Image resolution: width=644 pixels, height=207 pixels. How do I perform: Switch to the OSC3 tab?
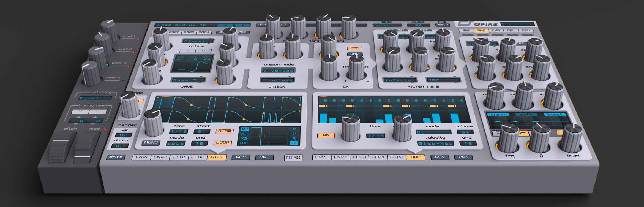189,32
